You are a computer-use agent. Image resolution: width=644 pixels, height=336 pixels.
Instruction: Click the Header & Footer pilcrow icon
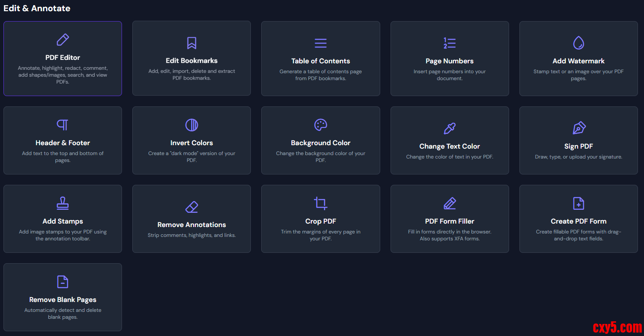click(x=63, y=125)
